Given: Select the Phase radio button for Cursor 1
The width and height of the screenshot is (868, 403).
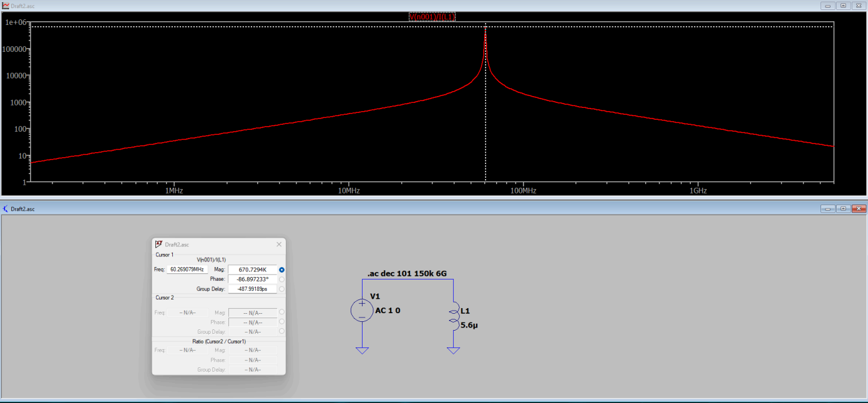Looking at the screenshot, I should tap(281, 279).
